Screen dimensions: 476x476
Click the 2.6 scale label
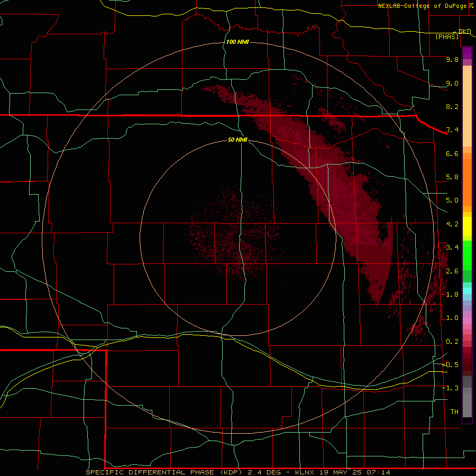point(452,271)
